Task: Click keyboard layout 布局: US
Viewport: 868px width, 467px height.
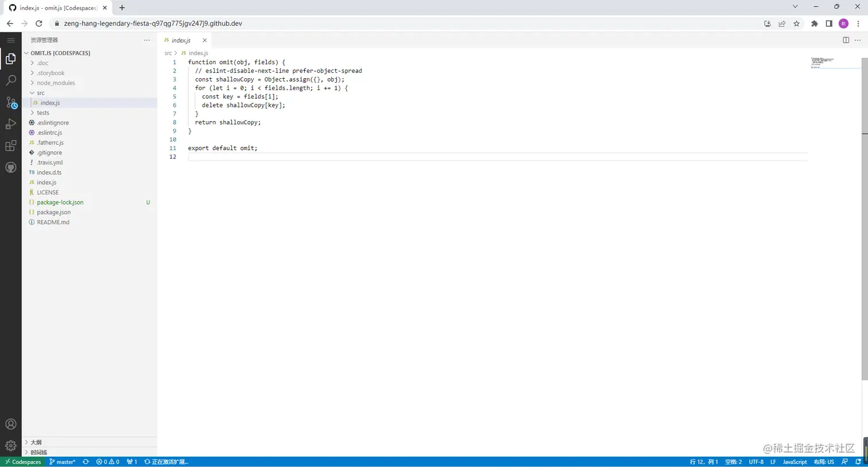Action: tap(824, 462)
